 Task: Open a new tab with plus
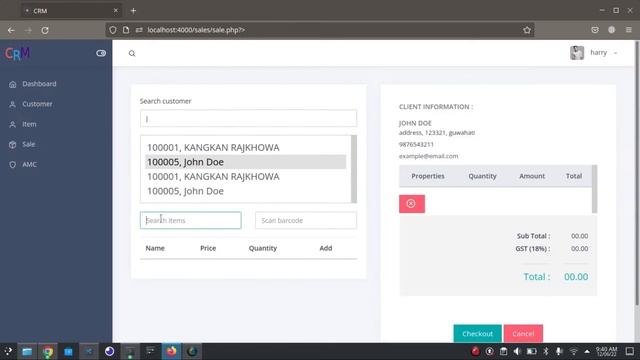[x=133, y=11]
